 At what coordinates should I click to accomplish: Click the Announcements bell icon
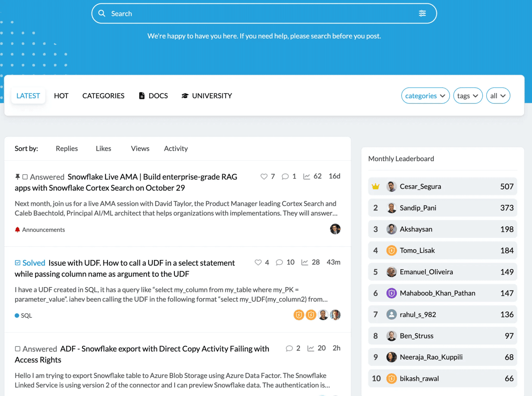[17, 230]
